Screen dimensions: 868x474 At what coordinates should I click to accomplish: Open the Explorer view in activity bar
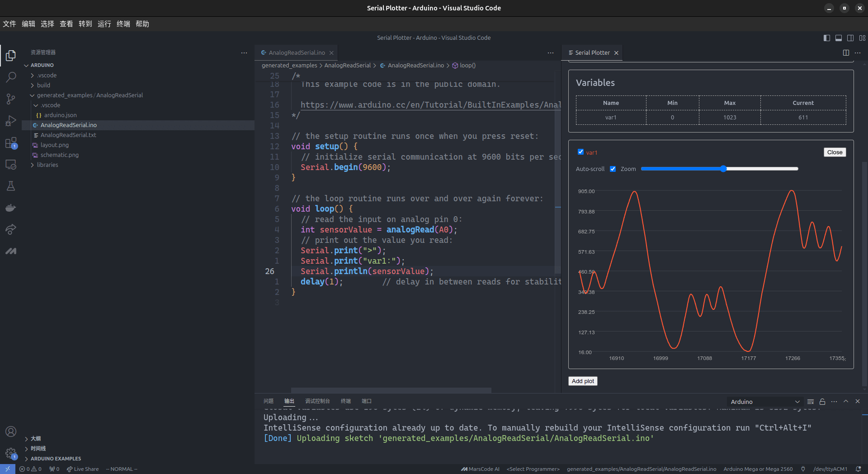[x=11, y=56]
